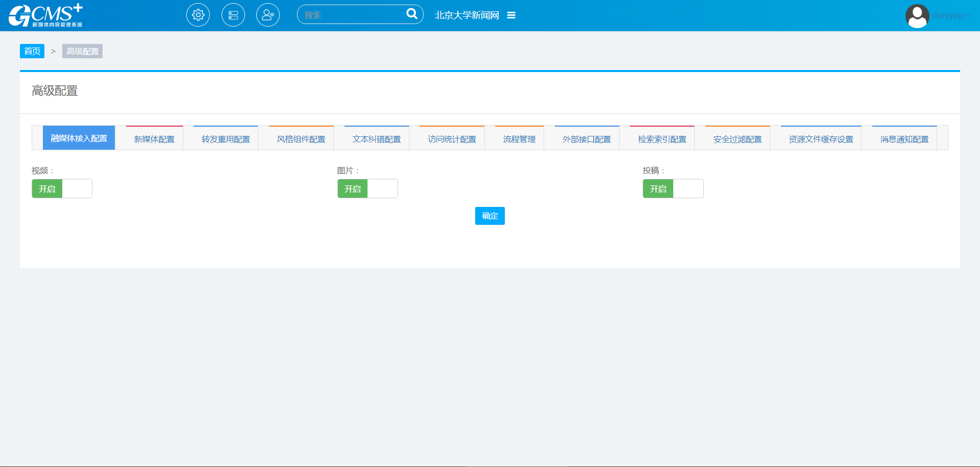Toggle the 图片 switch
The image size is (980, 467).
pos(367,189)
